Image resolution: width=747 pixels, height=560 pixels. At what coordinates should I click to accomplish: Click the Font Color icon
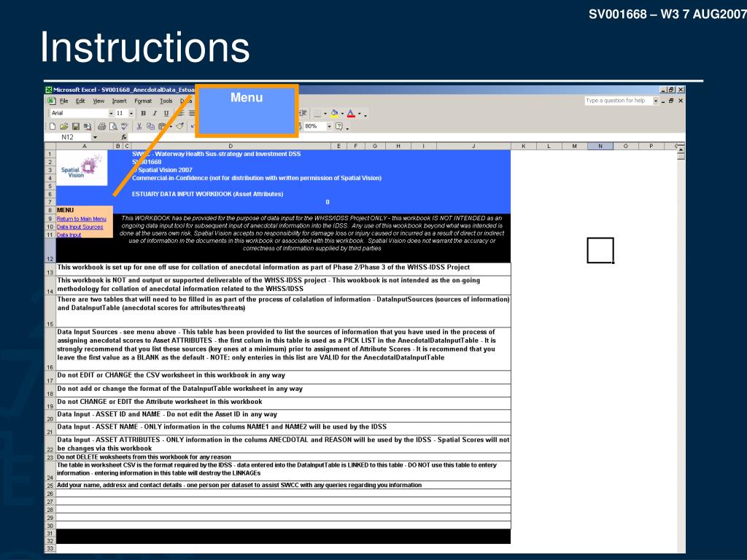351,113
